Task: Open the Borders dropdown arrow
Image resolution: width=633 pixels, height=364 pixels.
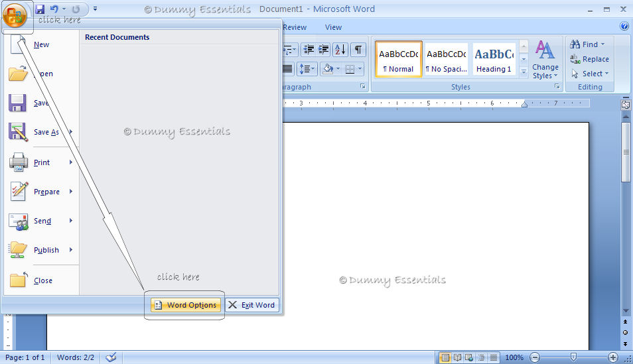Action: click(x=360, y=69)
